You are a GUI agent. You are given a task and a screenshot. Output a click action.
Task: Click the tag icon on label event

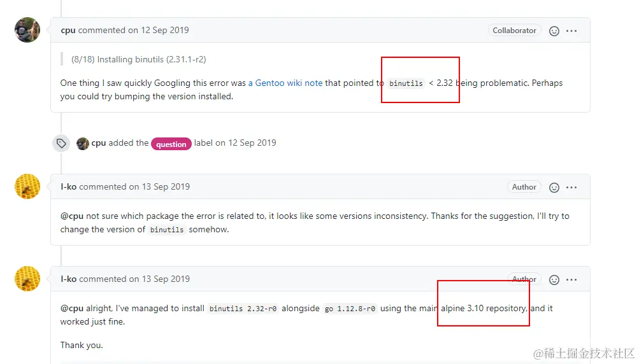[61, 143]
